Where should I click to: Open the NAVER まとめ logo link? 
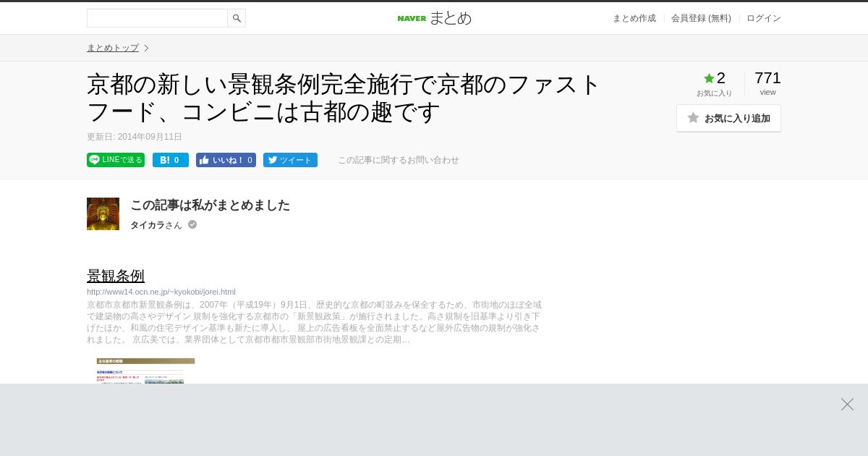pyautogui.click(x=434, y=18)
